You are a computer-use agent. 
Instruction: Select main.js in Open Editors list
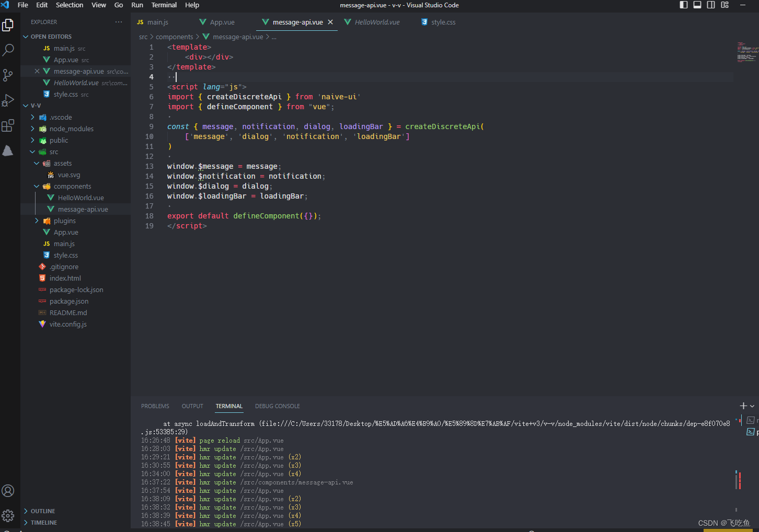pos(75,48)
